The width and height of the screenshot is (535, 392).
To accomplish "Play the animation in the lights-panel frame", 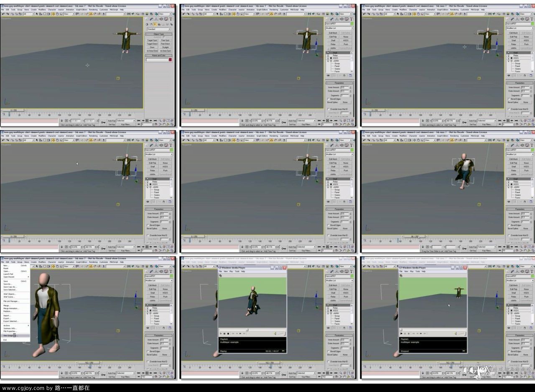I will point(147,121).
